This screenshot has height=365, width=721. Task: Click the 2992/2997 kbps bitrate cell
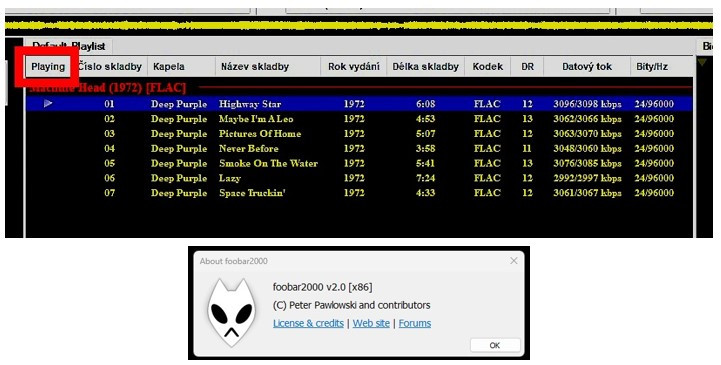[587, 178]
